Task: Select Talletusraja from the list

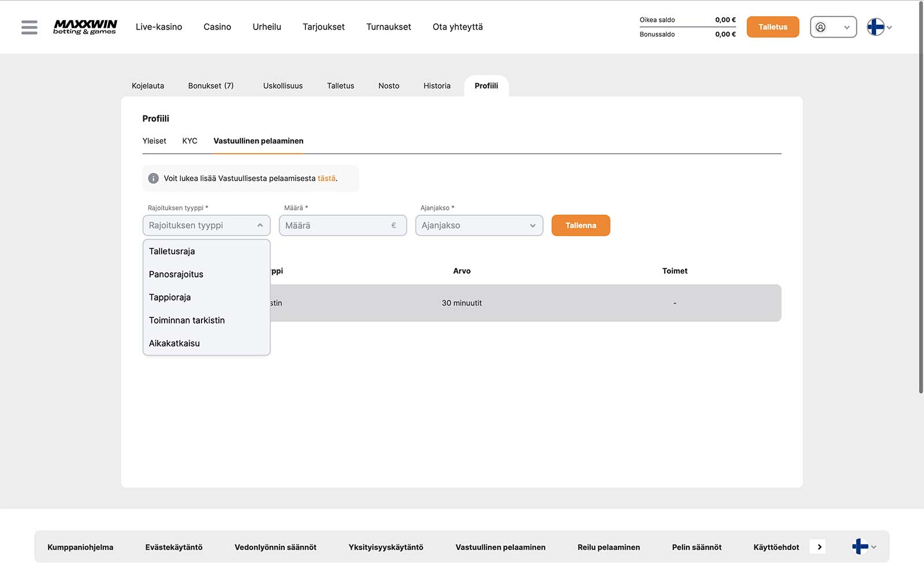Action: pyautogui.click(x=172, y=251)
